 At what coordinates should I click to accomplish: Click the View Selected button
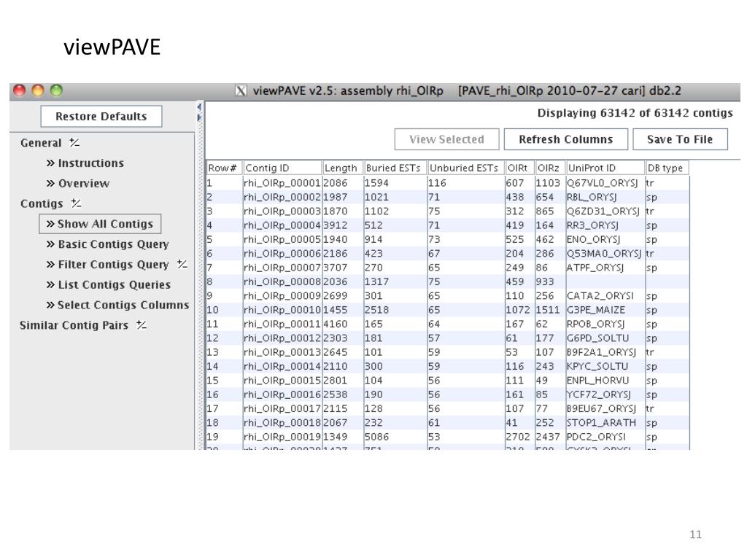coord(447,139)
